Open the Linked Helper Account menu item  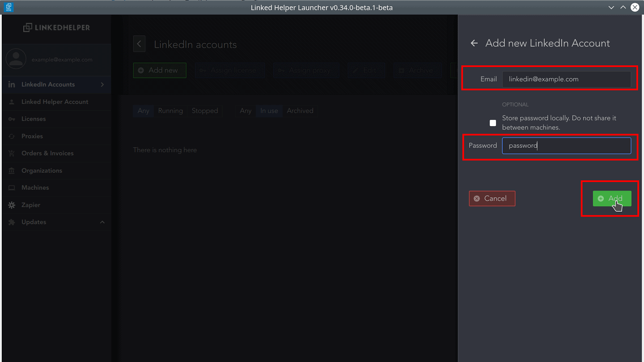(56, 102)
